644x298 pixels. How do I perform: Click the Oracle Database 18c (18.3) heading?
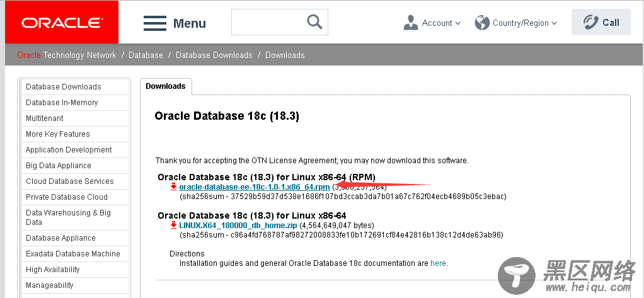click(x=227, y=116)
